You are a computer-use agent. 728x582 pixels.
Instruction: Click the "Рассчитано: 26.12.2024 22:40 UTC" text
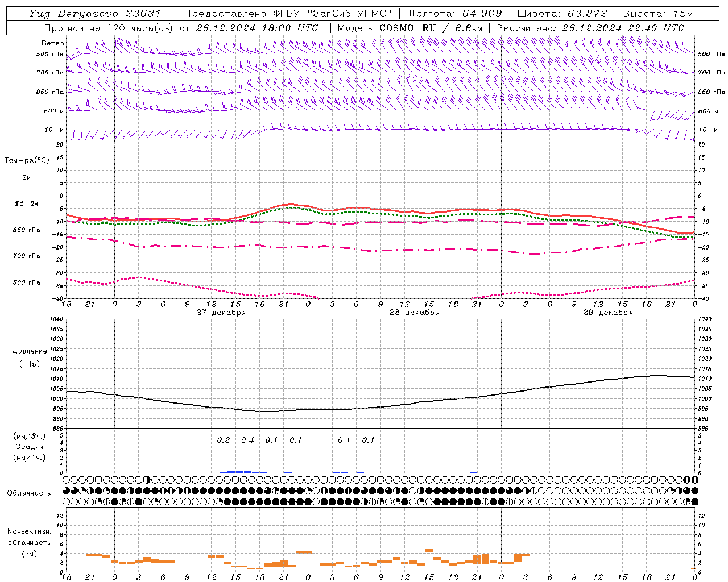pos(590,28)
